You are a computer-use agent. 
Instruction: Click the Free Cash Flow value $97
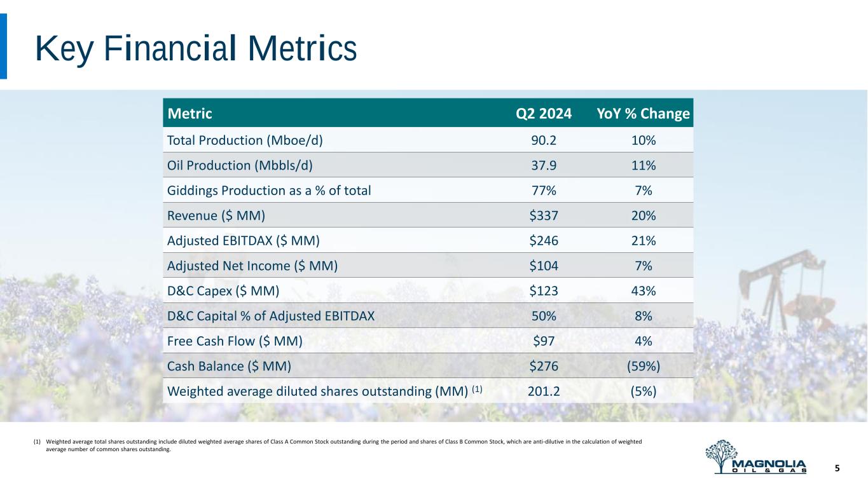(544, 341)
